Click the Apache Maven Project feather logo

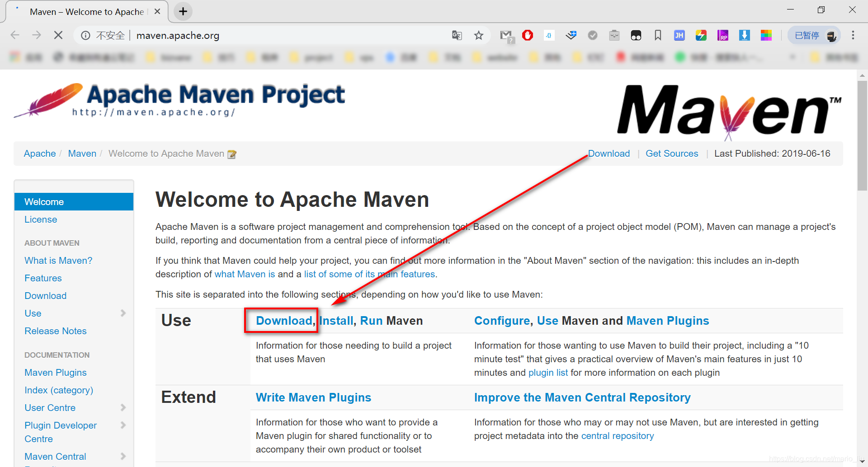(179, 100)
